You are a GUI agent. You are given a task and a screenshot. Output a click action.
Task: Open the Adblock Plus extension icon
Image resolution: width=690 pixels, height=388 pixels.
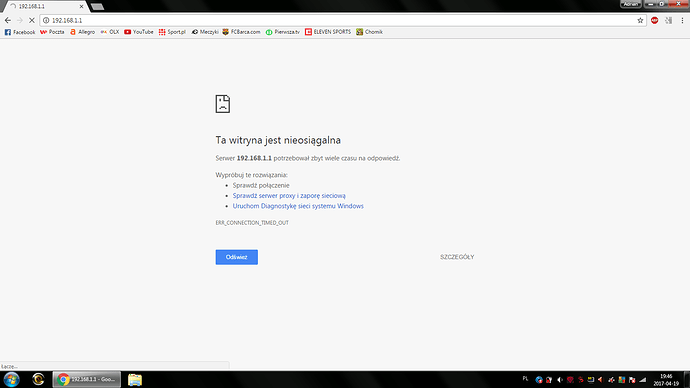coord(655,20)
